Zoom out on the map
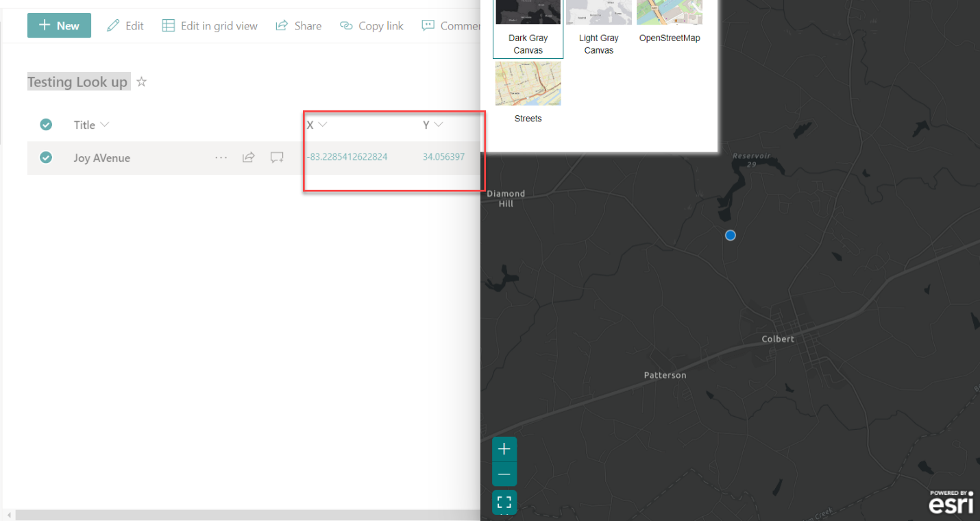This screenshot has height=521, width=980. [x=504, y=474]
